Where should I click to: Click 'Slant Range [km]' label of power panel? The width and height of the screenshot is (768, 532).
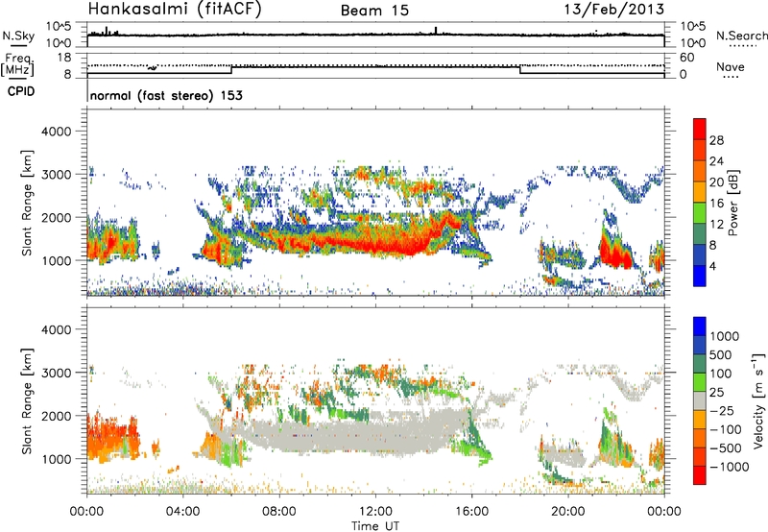tap(28, 203)
